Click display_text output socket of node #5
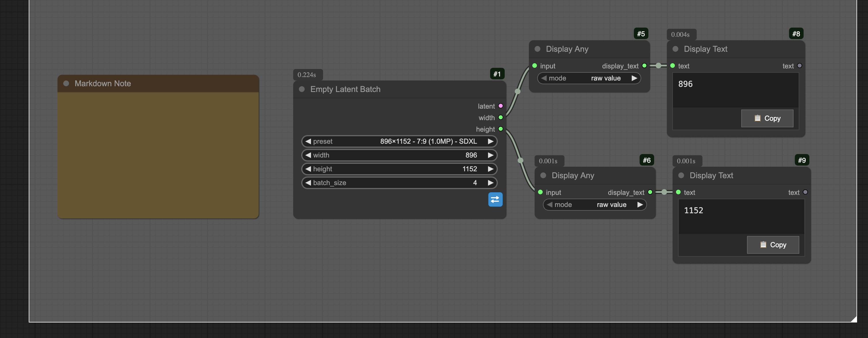Viewport: 868px width, 338px height. tap(644, 66)
